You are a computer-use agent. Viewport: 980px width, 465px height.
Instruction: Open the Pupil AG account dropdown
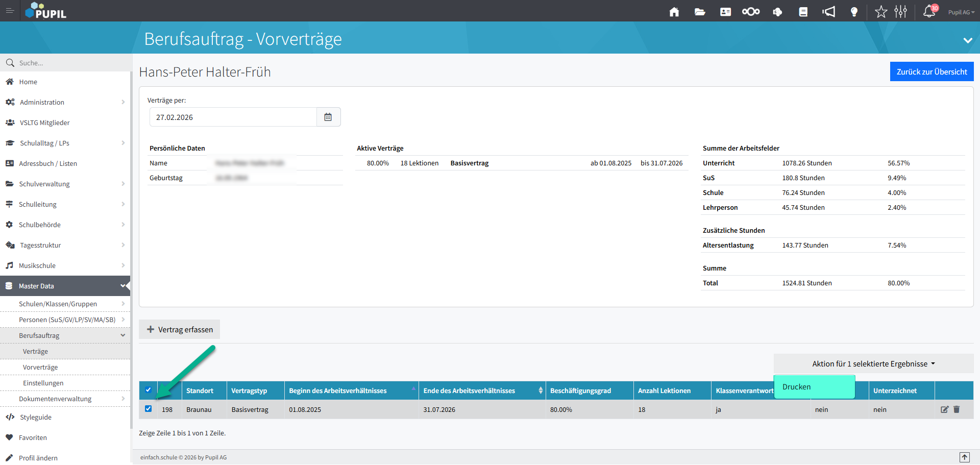[x=961, y=12]
